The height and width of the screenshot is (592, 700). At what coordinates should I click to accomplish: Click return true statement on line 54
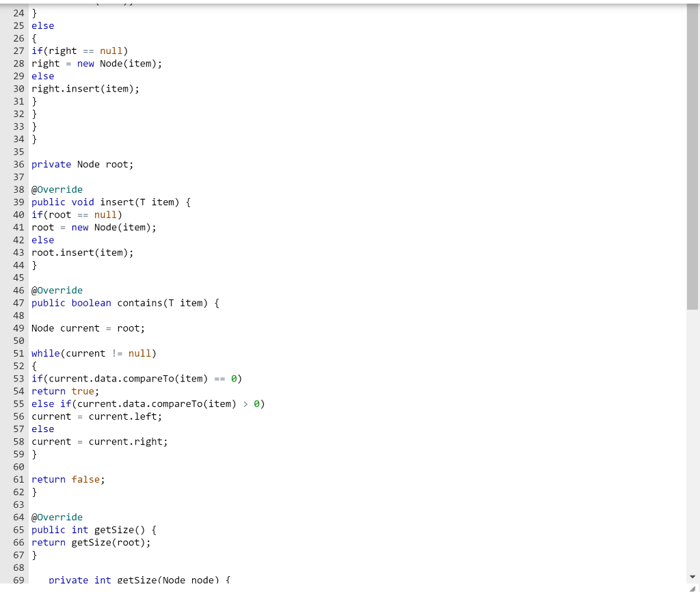pyautogui.click(x=64, y=391)
